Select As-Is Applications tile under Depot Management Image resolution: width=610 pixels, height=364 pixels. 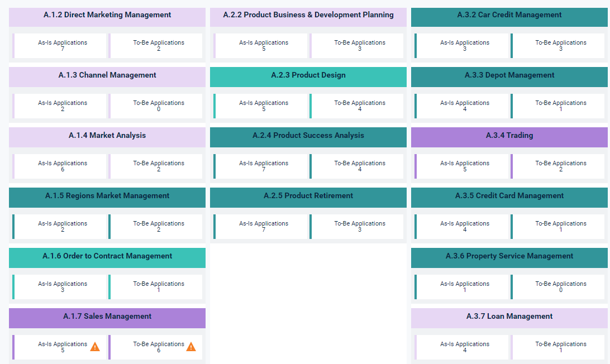pyautogui.click(x=463, y=106)
